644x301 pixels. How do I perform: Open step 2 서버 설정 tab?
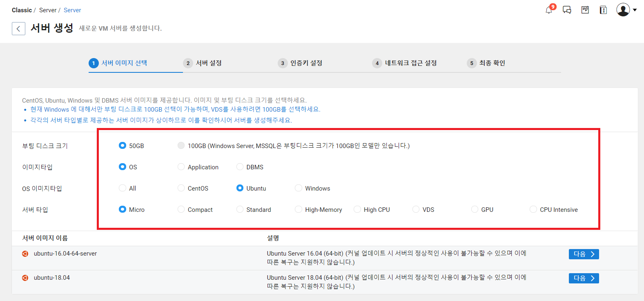click(203, 63)
